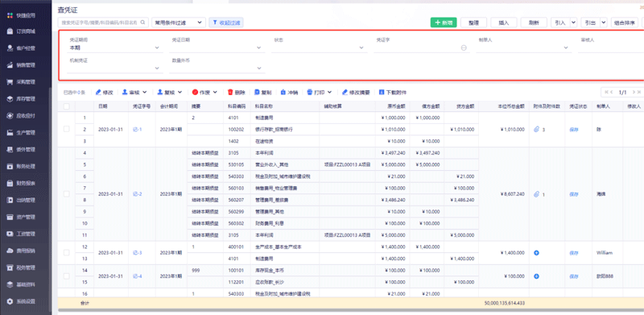This screenshot has height=315, width=644.
Task: Add attachment for voucher 记-4
Action: [536, 276]
